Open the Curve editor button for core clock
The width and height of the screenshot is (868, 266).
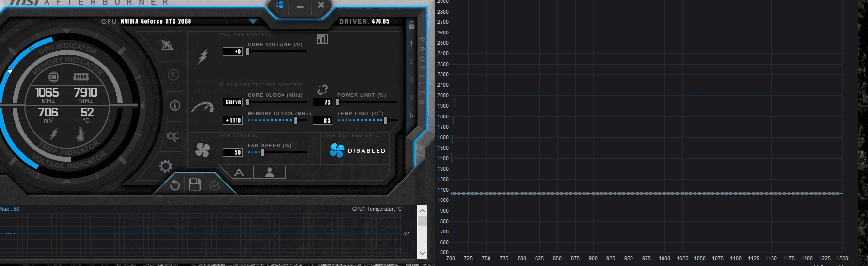point(233,102)
